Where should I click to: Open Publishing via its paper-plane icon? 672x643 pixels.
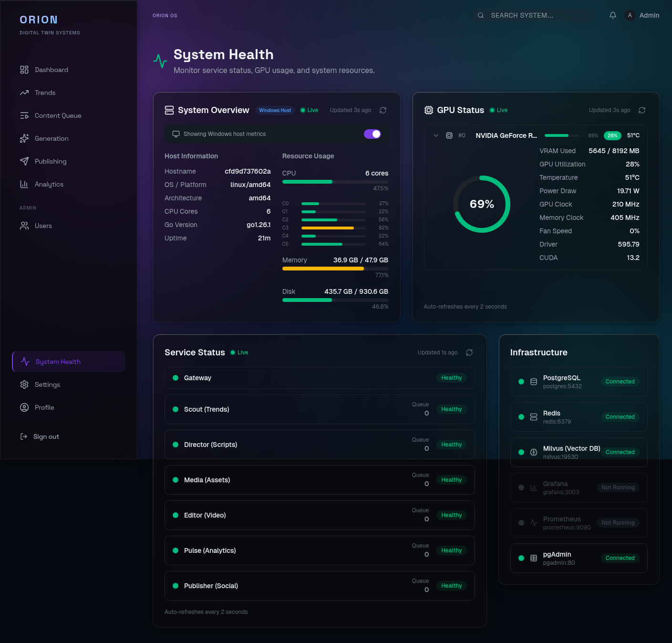[x=25, y=161]
